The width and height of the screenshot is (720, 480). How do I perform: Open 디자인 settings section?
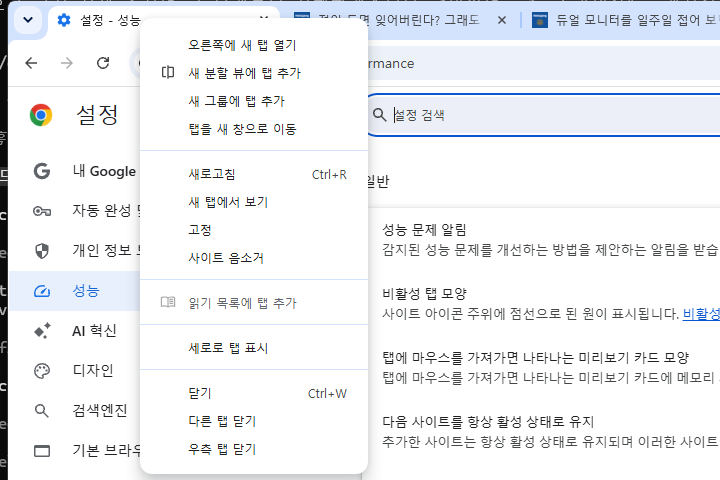click(x=74, y=371)
